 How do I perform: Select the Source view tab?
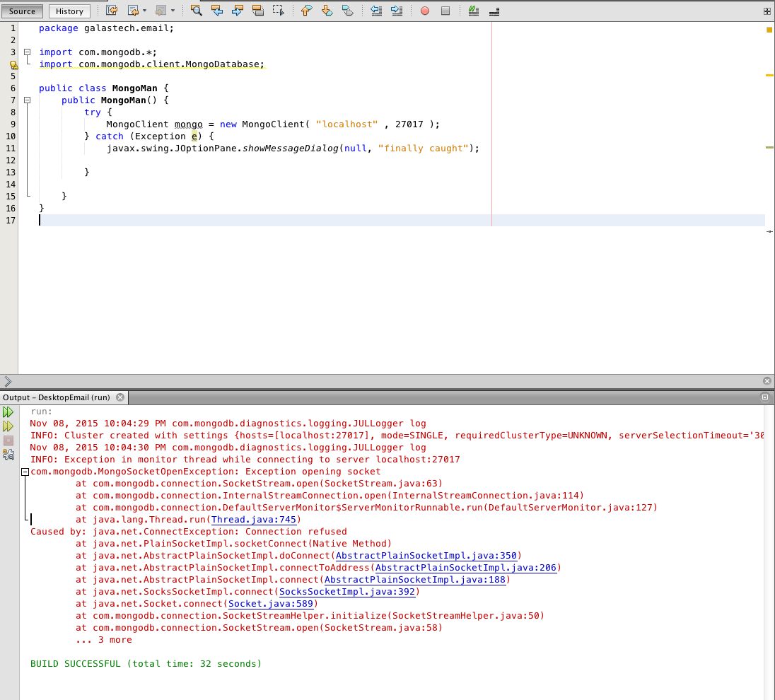[x=22, y=11]
